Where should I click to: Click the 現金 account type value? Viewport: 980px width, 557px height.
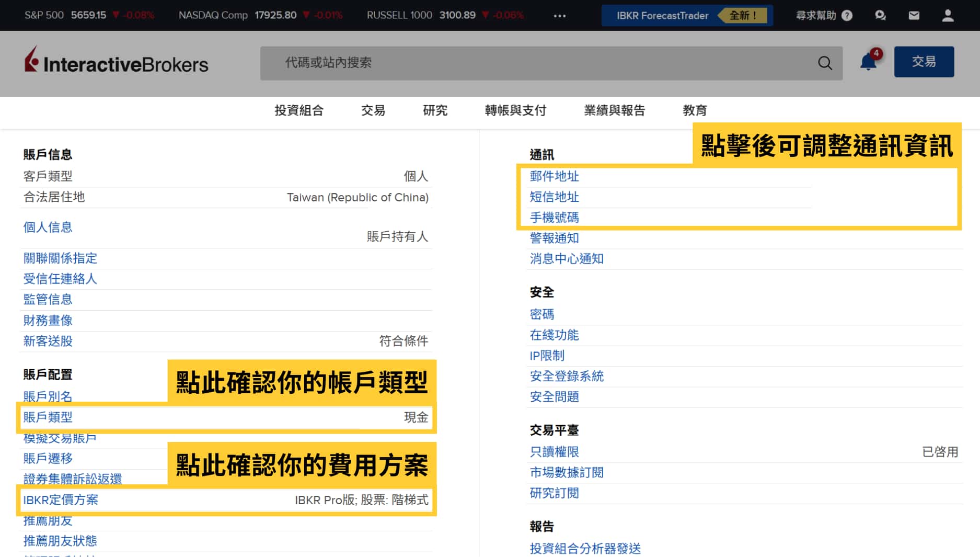click(416, 417)
